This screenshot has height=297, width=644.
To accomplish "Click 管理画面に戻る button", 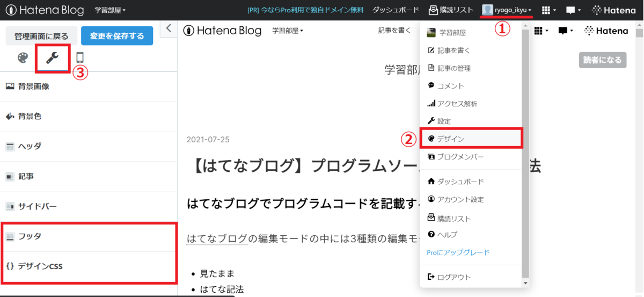I will (41, 36).
